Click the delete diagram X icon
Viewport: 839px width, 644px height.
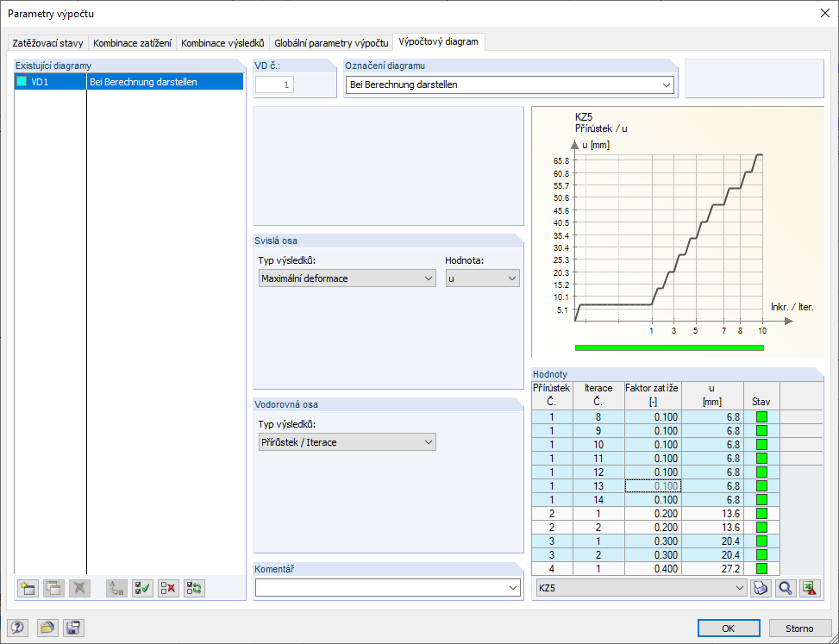79,588
